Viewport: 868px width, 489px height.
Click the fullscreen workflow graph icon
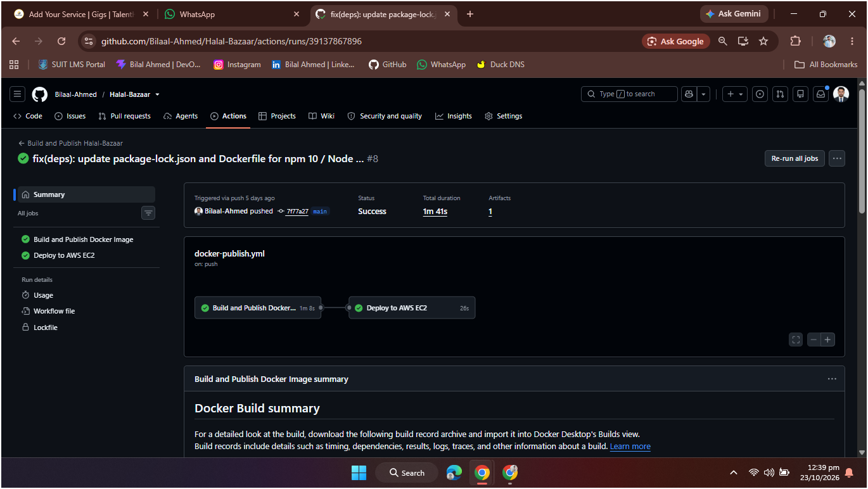pos(796,340)
